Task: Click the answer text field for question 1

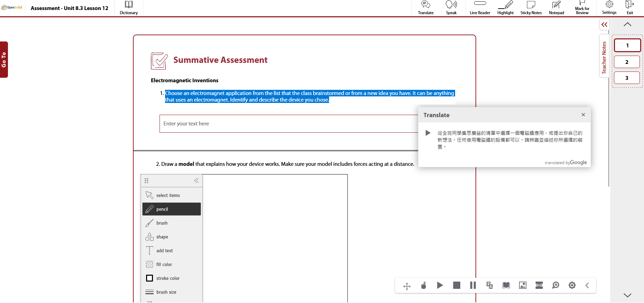Action: 289,124
